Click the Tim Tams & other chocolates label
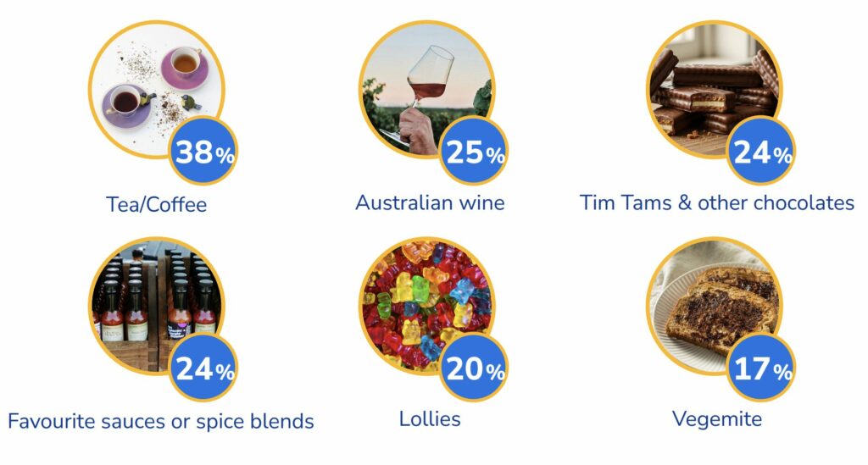The height and width of the screenshot is (465, 868). click(717, 203)
